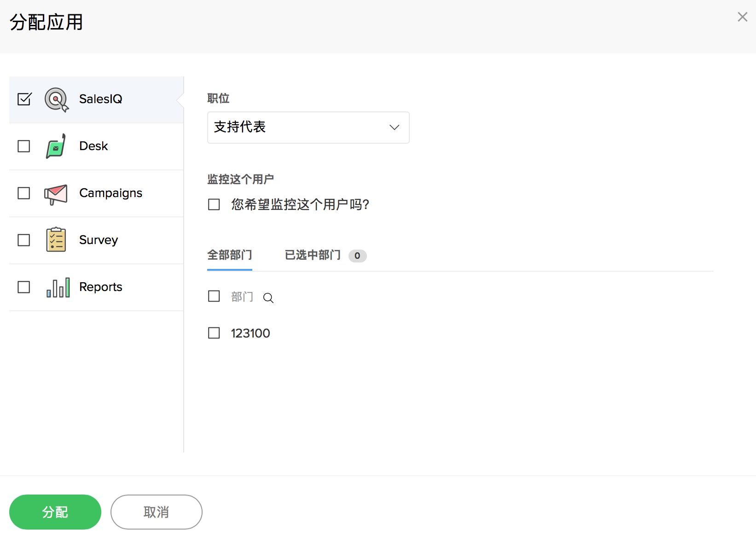Switch to the 已选中部门 tab

(313, 255)
